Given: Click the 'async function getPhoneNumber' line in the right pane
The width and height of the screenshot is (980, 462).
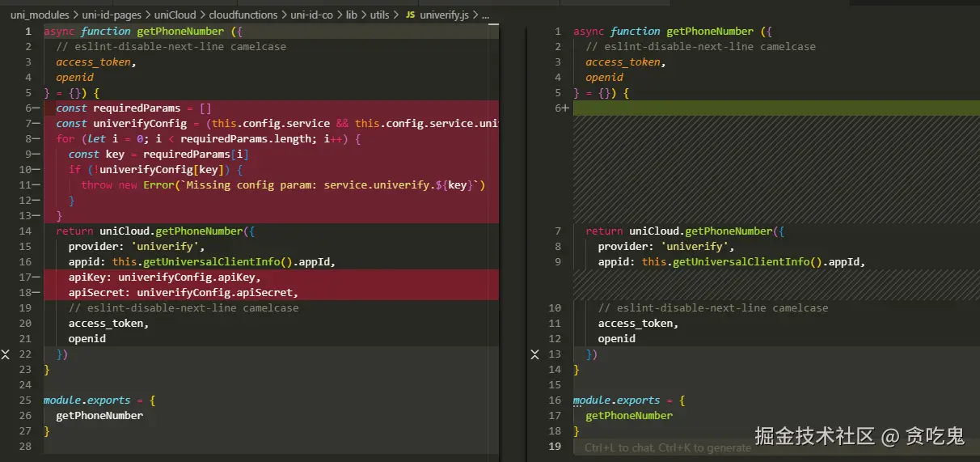Looking at the screenshot, I should click(x=673, y=32).
